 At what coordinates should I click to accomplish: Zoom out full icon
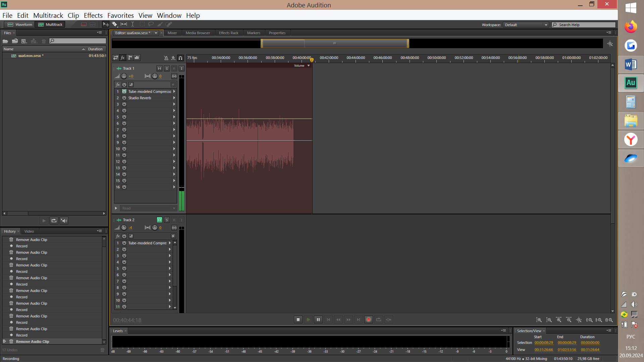click(579, 320)
